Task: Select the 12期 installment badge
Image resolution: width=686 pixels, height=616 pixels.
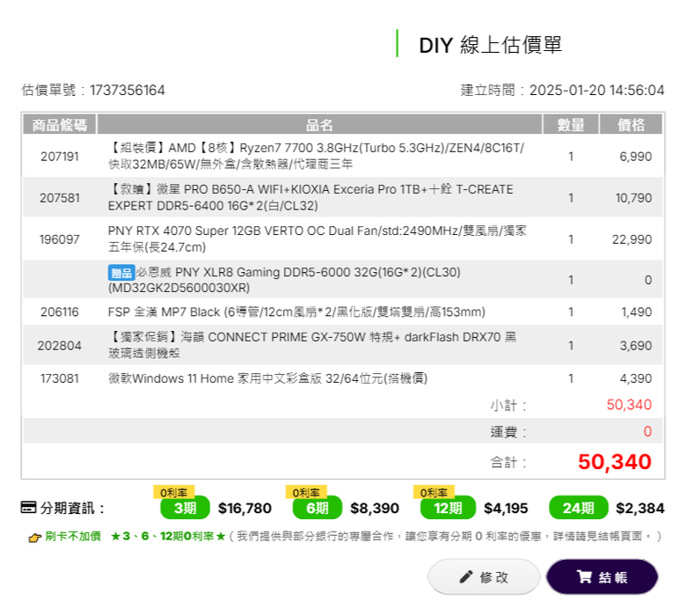Action: click(x=448, y=508)
